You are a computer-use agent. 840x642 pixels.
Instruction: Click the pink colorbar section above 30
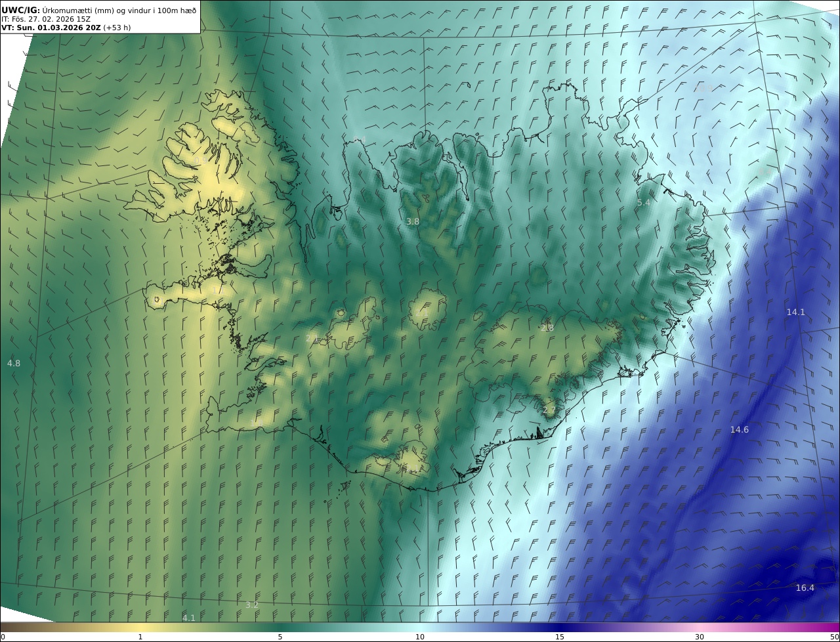[x=700, y=627]
